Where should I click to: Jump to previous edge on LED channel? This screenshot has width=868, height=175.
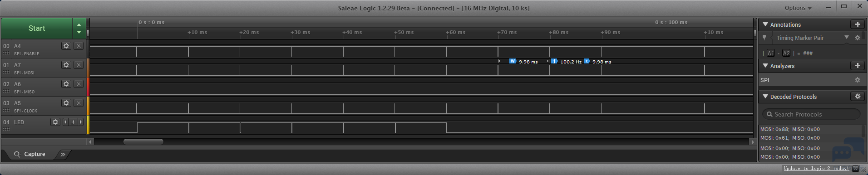pos(65,122)
